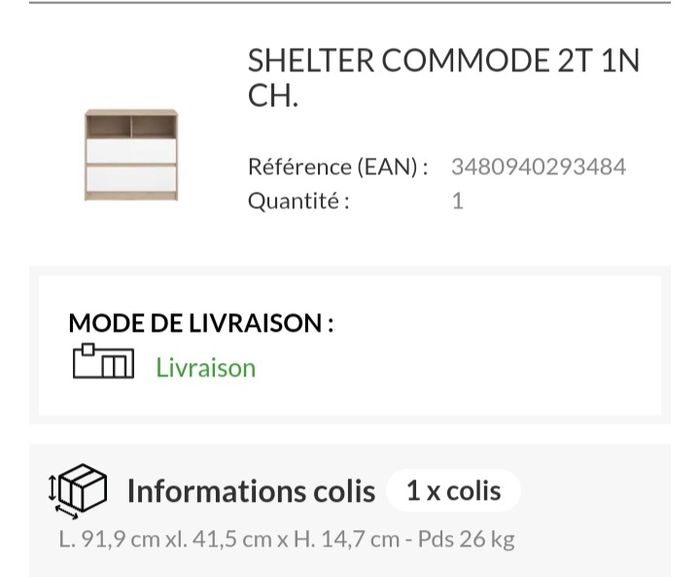Viewport: 700px width, 577px height.
Task: Click the Quantité label
Action: click(298, 201)
